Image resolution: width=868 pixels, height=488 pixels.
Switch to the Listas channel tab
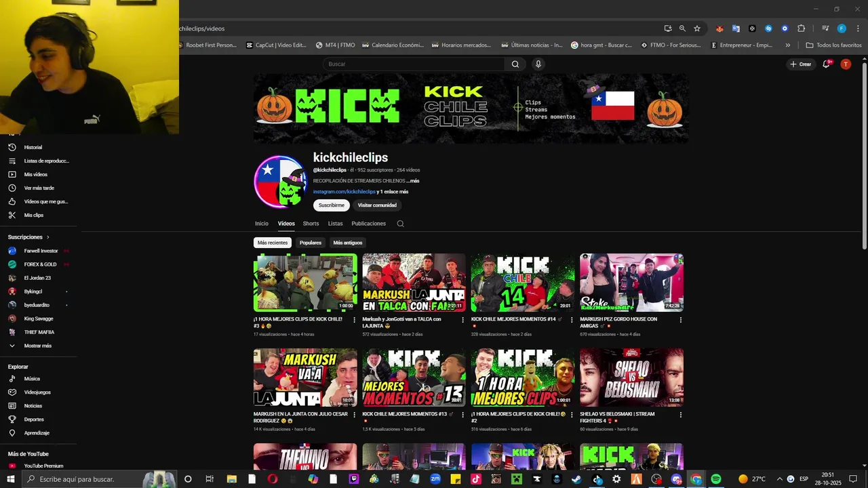coord(335,224)
